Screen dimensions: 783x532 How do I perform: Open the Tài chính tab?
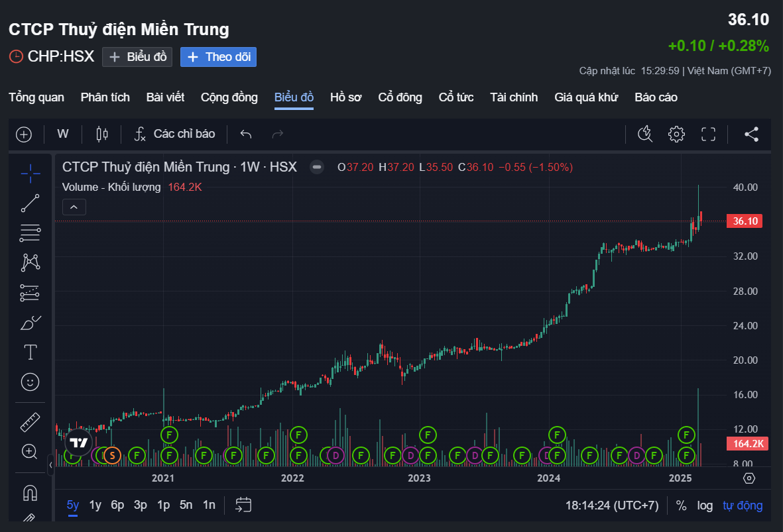coord(514,97)
